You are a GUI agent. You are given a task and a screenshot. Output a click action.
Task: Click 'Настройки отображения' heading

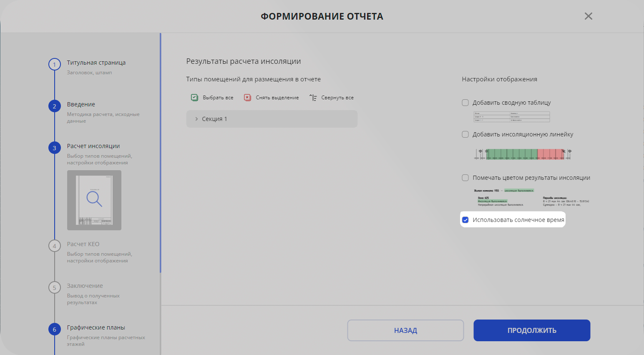point(499,79)
